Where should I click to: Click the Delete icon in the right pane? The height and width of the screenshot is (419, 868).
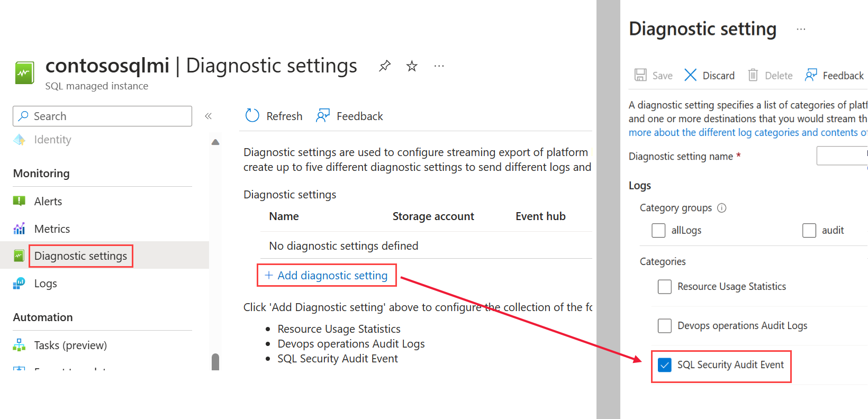[753, 75]
